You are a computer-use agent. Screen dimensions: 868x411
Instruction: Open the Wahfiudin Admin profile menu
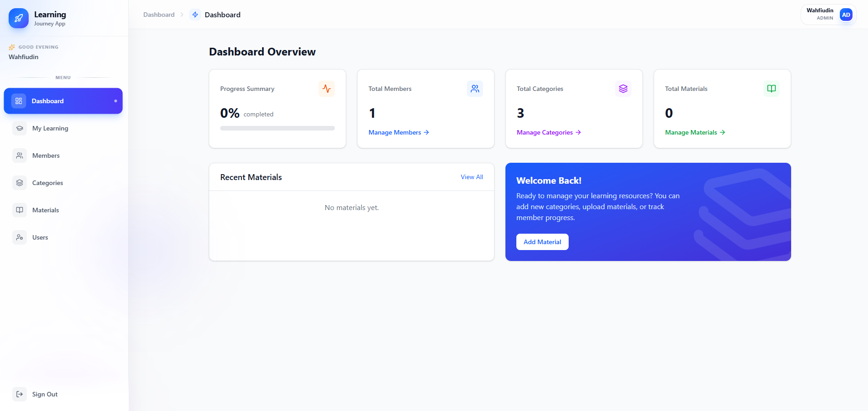pos(828,15)
